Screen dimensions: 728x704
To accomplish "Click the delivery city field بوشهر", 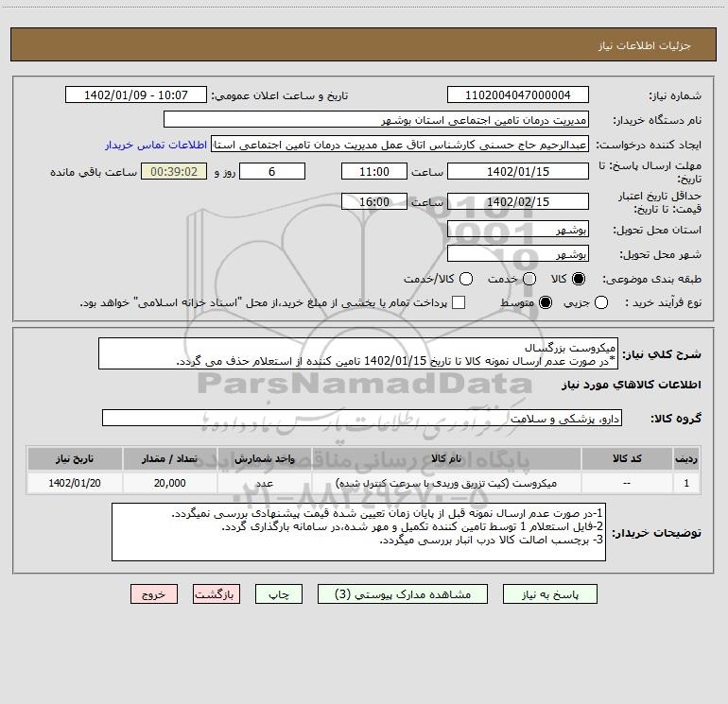I will (518, 254).
